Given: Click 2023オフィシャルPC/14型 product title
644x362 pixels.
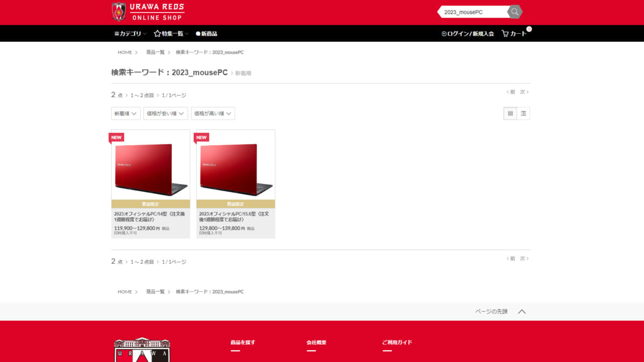Looking at the screenshot, I should click(149, 216).
